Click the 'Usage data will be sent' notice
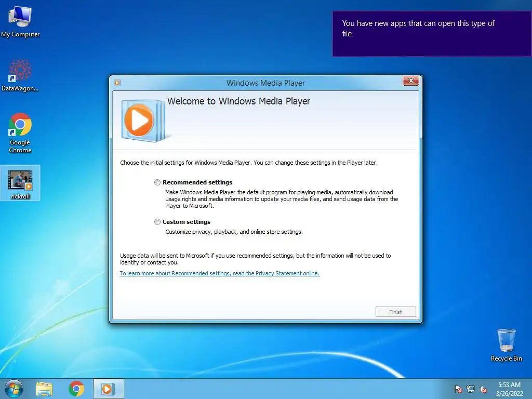This screenshot has width=532, height=399. pos(256,259)
